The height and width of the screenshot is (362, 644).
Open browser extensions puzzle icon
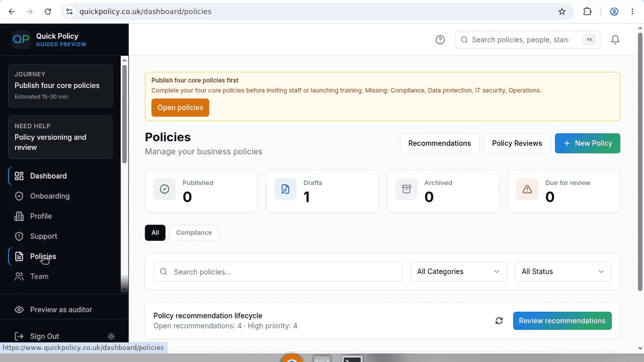(x=587, y=12)
